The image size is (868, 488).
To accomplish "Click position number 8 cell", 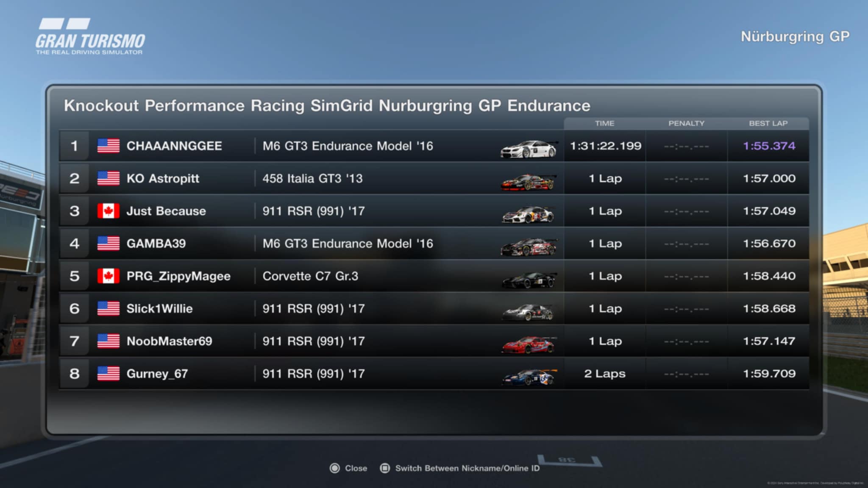I will pyautogui.click(x=74, y=374).
